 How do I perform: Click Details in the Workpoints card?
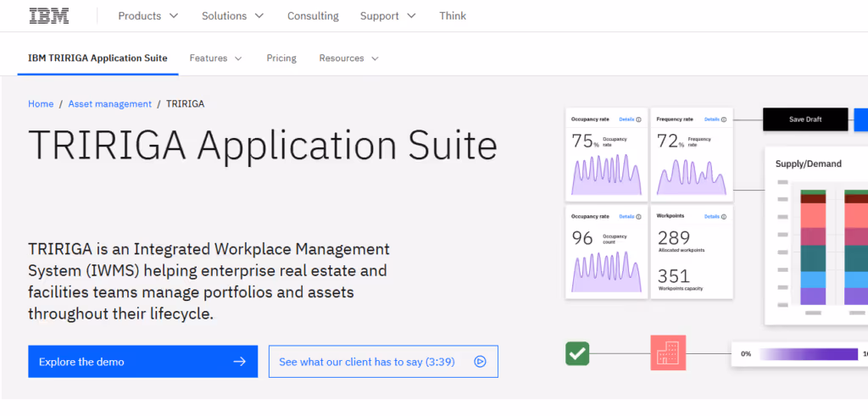[x=712, y=217]
